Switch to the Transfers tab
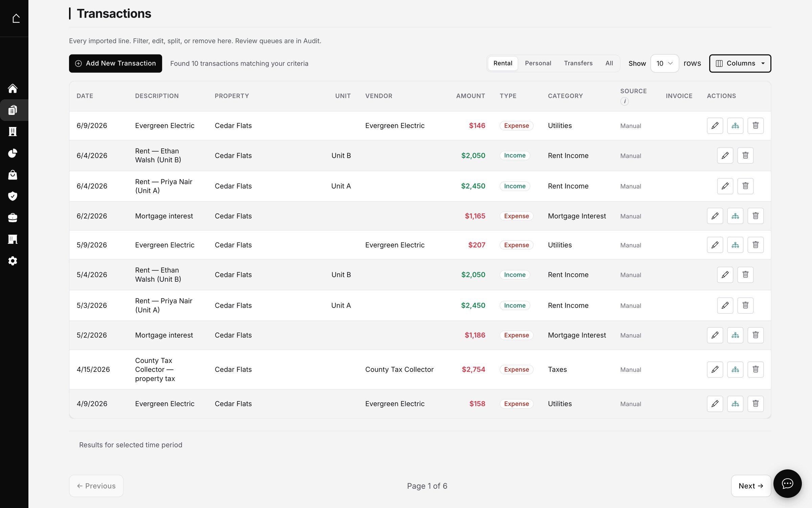 coord(578,63)
